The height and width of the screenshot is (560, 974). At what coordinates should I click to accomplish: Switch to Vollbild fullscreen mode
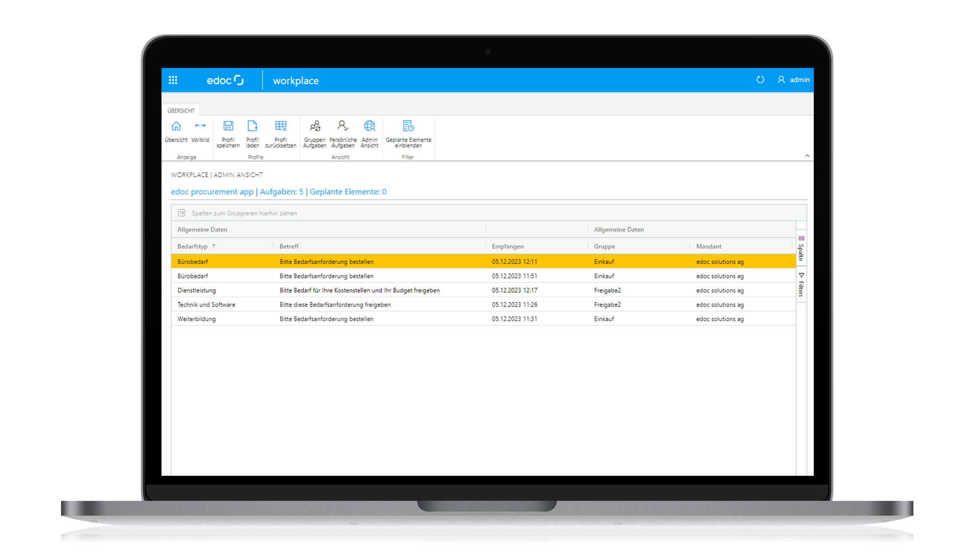coord(200,131)
